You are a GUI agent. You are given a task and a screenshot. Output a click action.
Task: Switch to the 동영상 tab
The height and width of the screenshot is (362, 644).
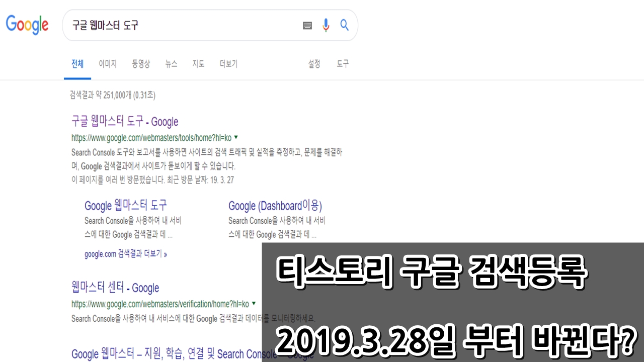(x=141, y=64)
